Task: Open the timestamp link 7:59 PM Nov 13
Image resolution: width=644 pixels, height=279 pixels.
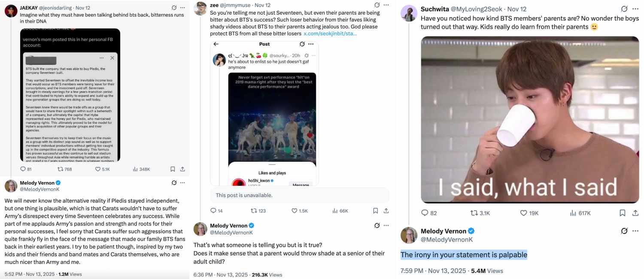Action: click(431, 271)
